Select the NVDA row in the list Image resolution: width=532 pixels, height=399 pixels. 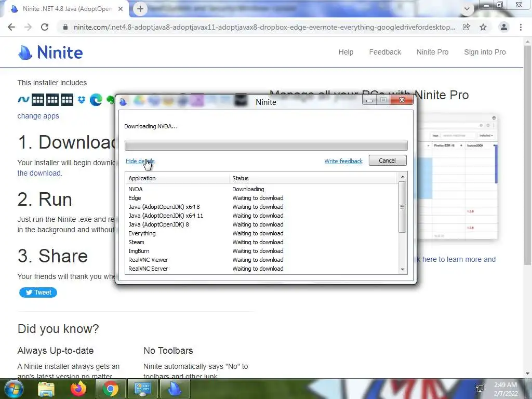click(261, 189)
